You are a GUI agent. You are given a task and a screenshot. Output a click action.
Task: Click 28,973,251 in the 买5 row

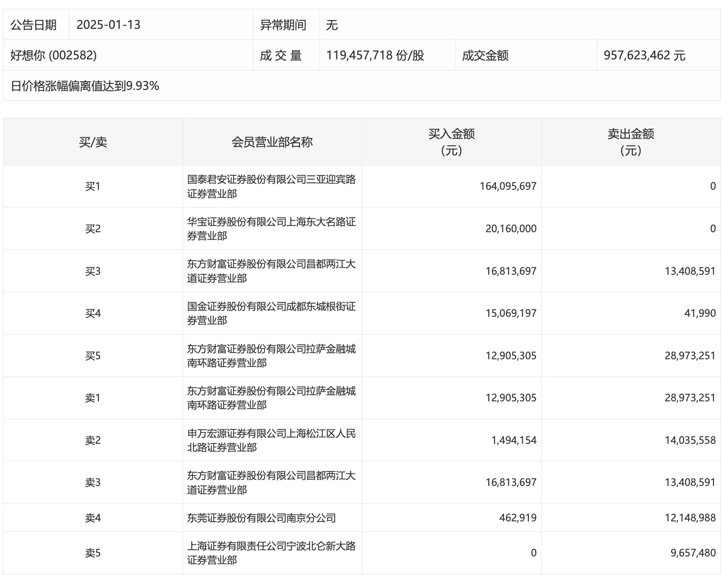click(690, 356)
